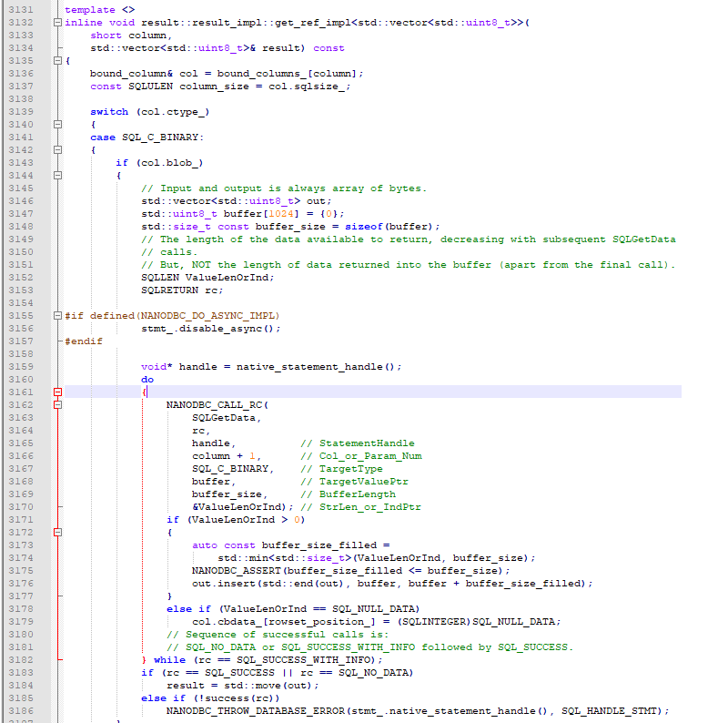Collapse #if defined fold at line 3155
728x723 pixels.
click(x=57, y=315)
